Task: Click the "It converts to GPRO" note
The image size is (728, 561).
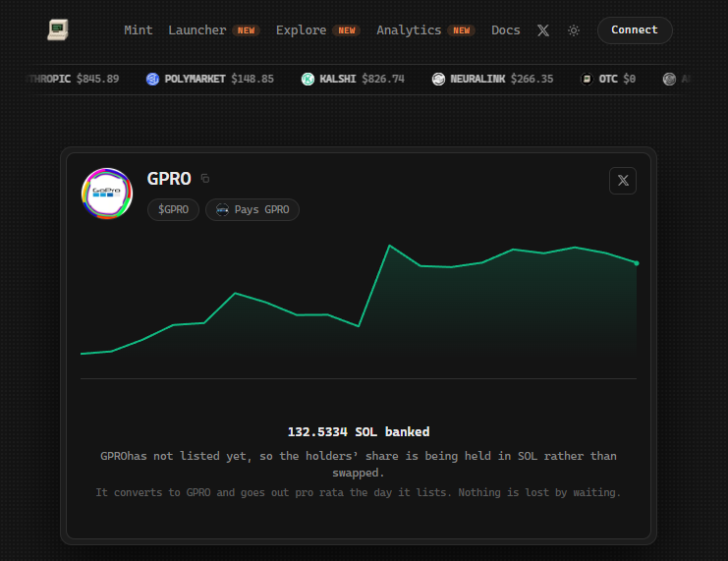Action: click(x=359, y=492)
